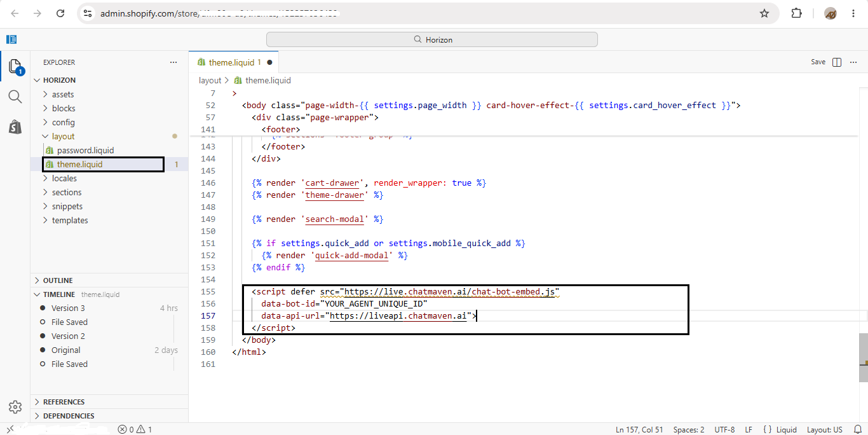Open the Search magnifier in activity bar

[x=15, y=97]
